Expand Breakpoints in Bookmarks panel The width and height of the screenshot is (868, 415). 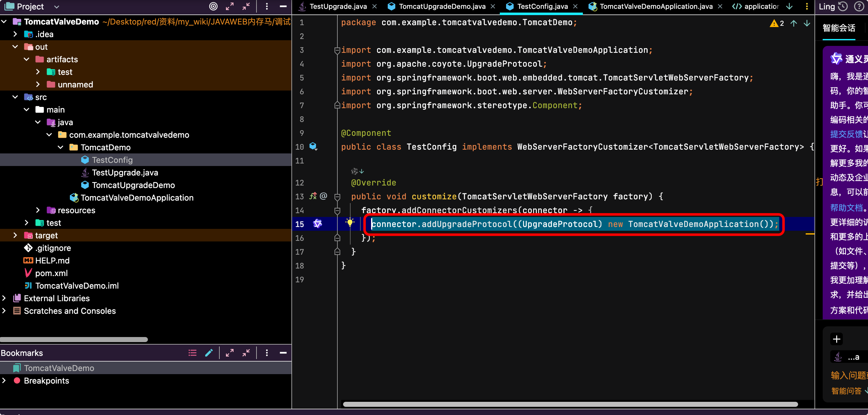pyautogui.click(x=4, y=381)
